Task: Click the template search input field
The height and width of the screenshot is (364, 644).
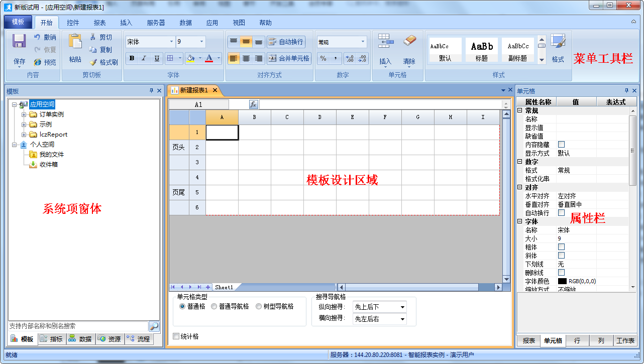Action: pyautogui.click(x=77, y=326)
